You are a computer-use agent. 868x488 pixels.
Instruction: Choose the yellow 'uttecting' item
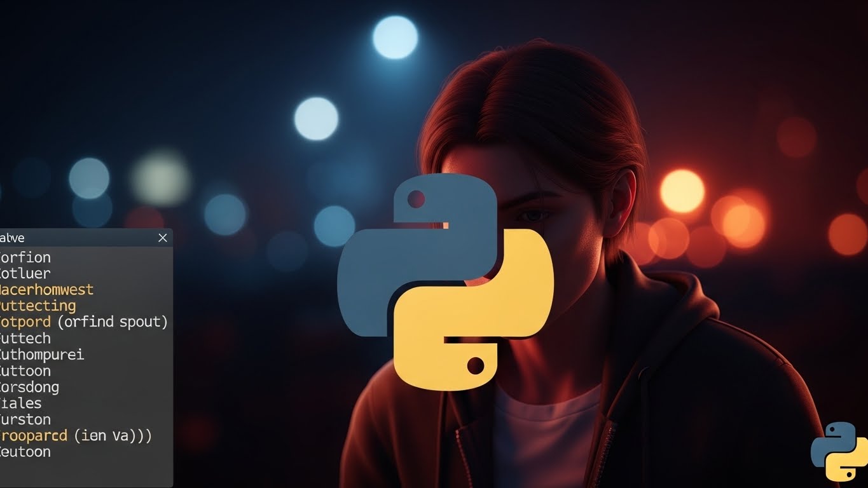click(x=38, y=306)
